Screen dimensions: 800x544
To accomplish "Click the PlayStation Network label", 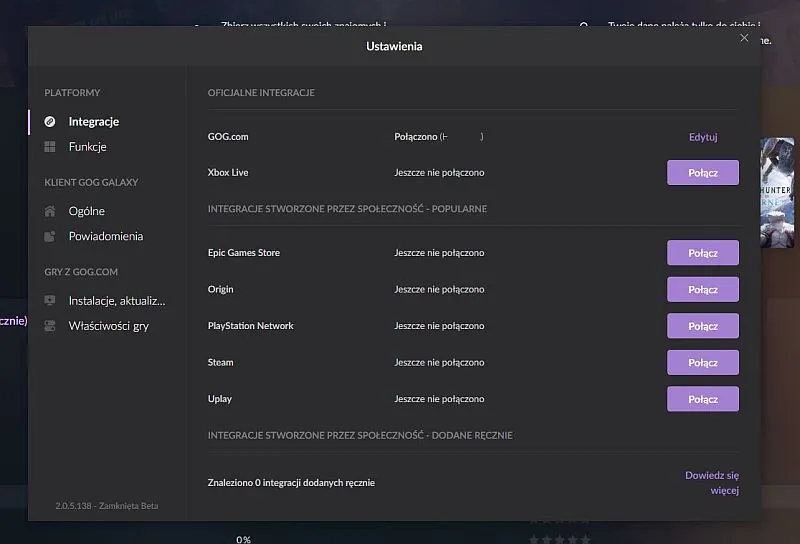I will point(251,326).
